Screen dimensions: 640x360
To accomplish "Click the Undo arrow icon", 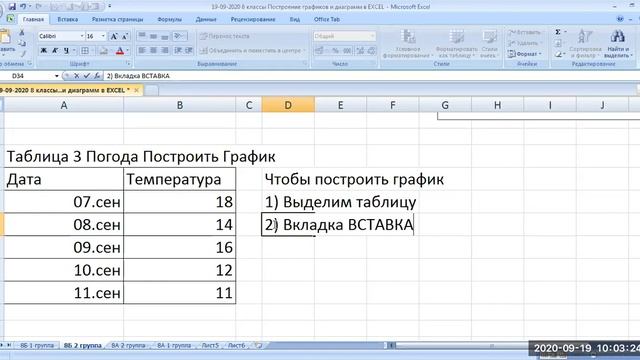I will [x=23, y=7].
